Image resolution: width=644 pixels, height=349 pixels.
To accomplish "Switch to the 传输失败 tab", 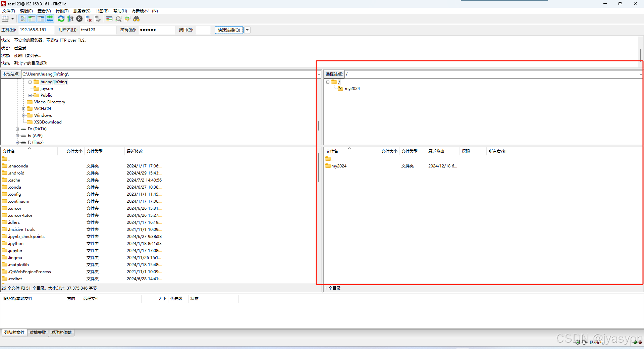I will [38, 333].
